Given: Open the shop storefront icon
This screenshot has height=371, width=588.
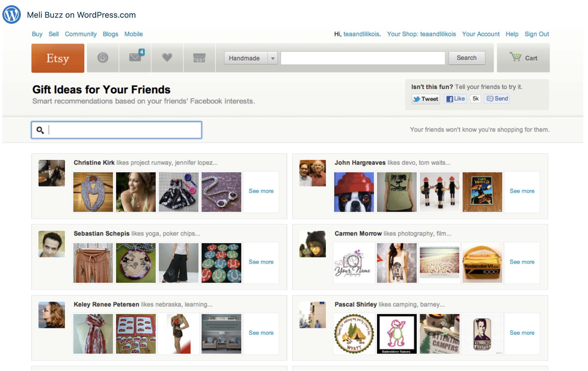Looking at the screenshot, I should point(199,58).
